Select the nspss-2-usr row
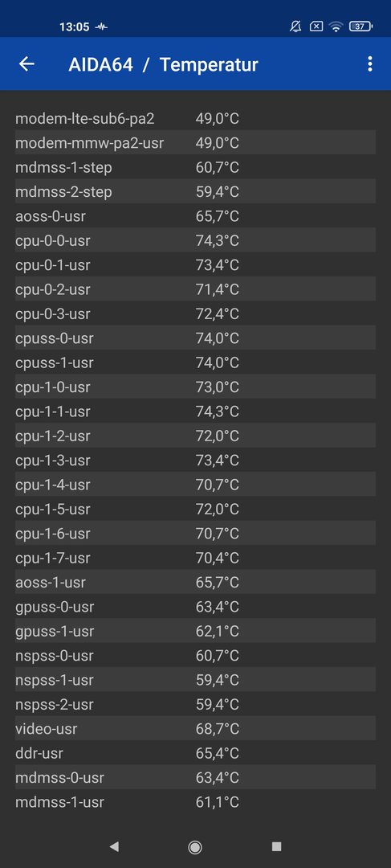The width and height of the screenshot is (391, 868). click(195, 704)
